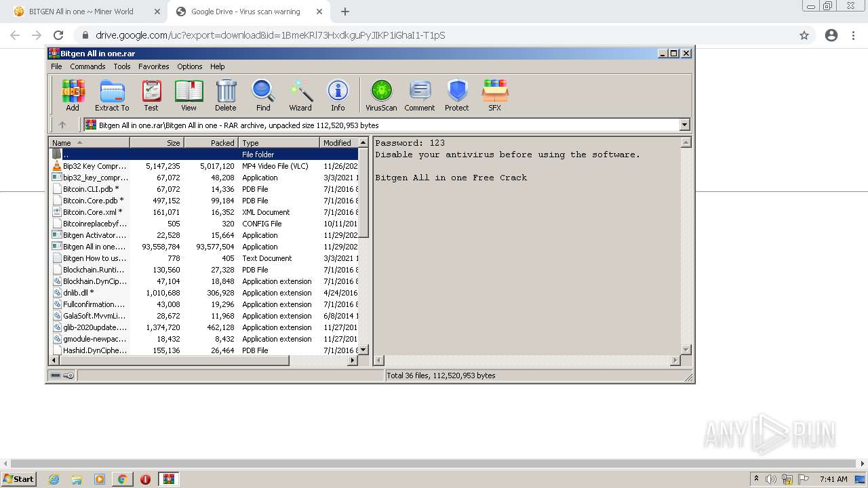Open the Find magnifier tool
The image size is (868, 488).
(263, 95)
